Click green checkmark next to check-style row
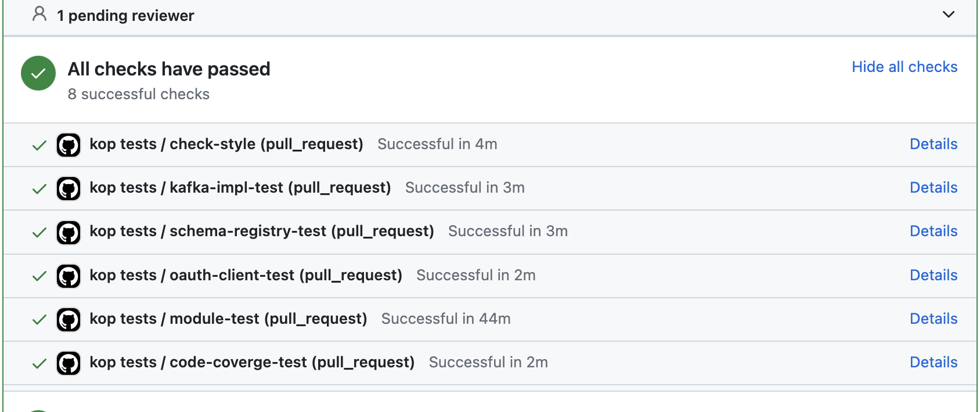The width and height of the screenshot is (980, 412). coord(39,145)
